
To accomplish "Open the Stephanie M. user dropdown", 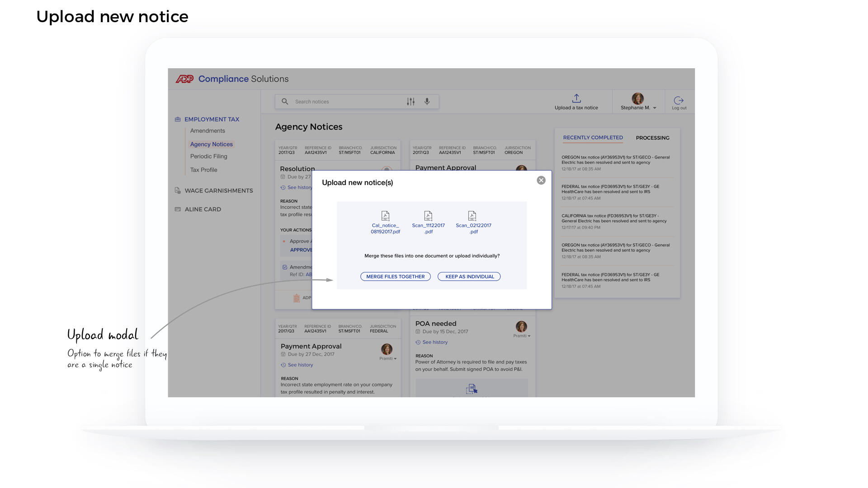I will [x=638, y=108].
